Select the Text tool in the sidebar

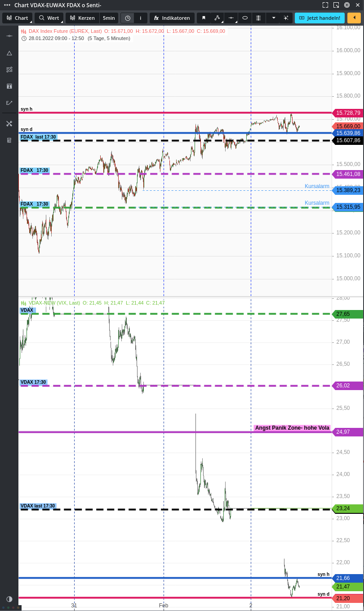(x=9, y=86)
